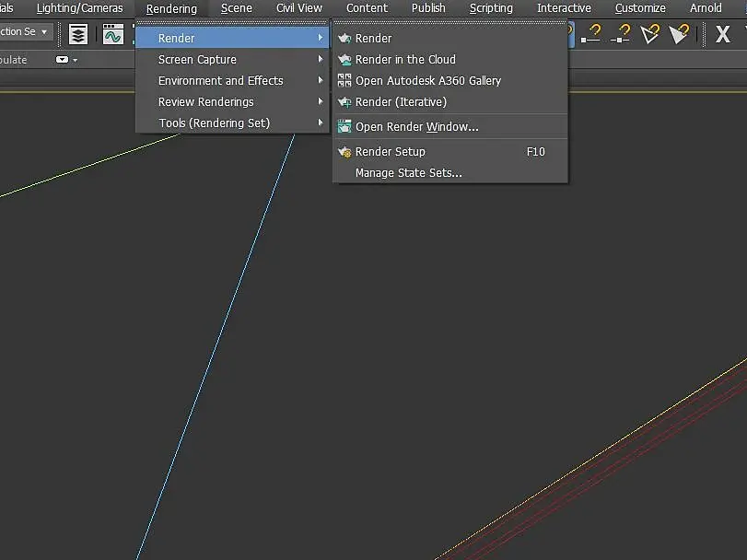Choose Render in the Cloud
Image resolution: width=747 pixels, height=560 pixels.
click(450, 60)
